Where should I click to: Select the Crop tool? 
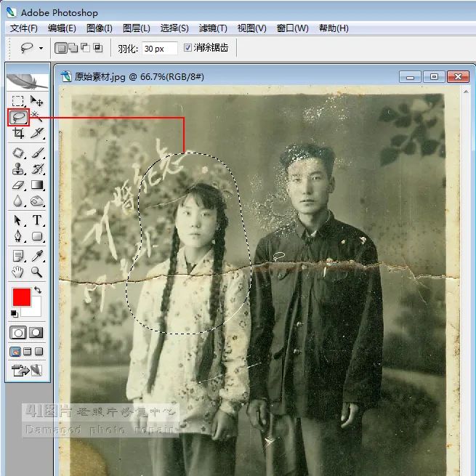(18, 133)
